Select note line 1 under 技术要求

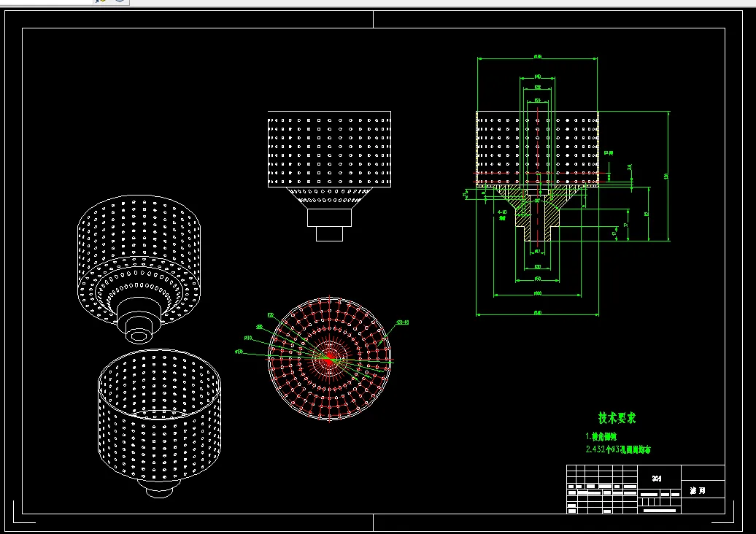tap(601, 437)
